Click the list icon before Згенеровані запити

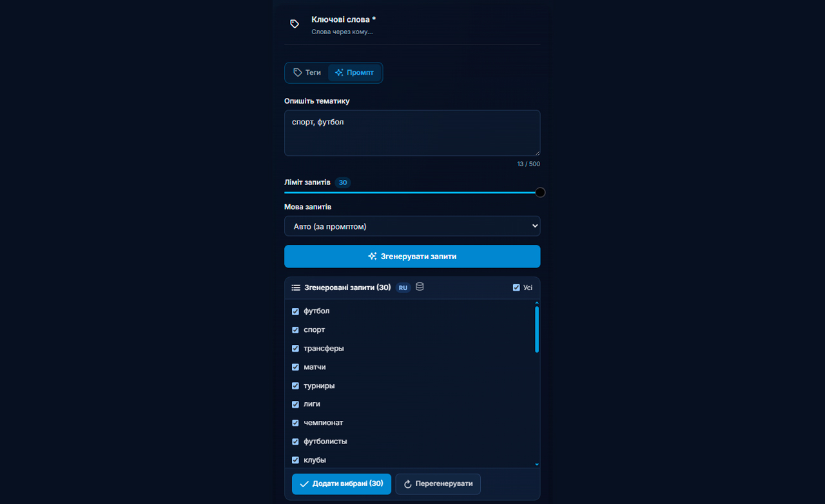tap(296, 287)
